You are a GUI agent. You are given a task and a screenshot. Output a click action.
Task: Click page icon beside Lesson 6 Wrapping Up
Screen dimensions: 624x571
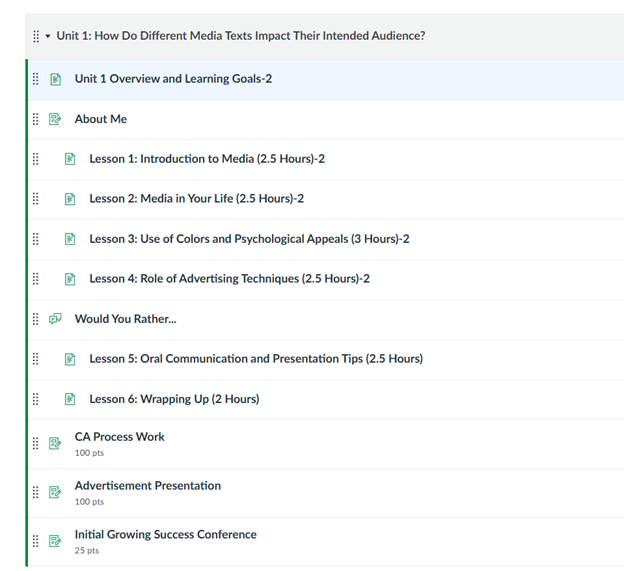click(70, 399)
